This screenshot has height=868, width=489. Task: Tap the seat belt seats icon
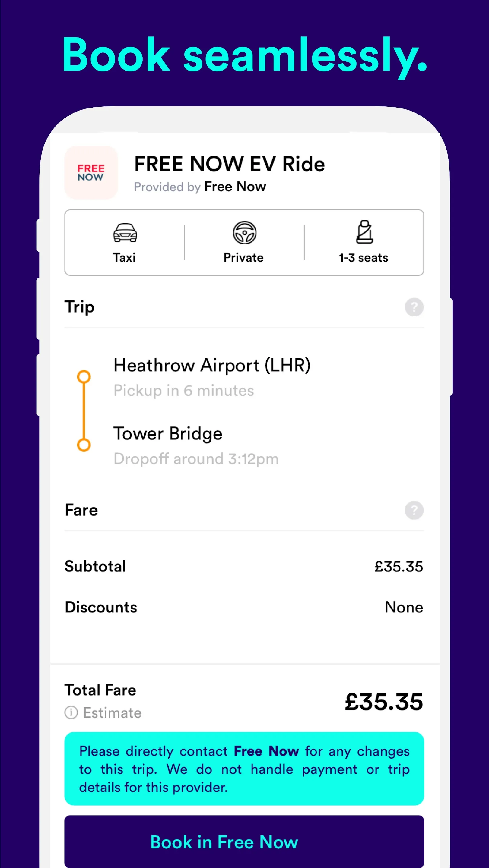click(364, 232)
